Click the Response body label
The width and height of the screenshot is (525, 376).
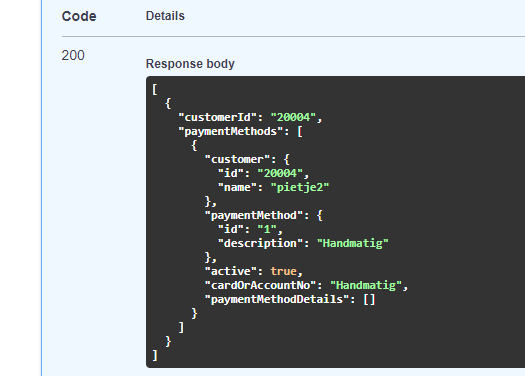(190, 64)
